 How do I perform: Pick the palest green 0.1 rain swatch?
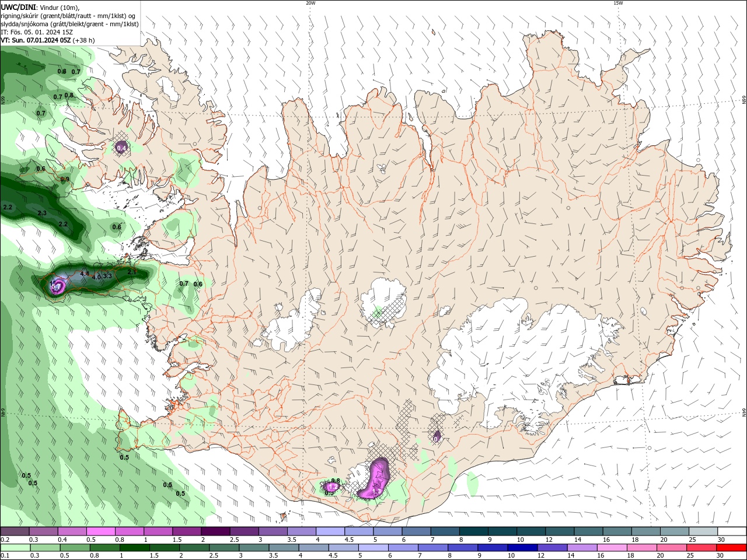click(x=15, y=548)
